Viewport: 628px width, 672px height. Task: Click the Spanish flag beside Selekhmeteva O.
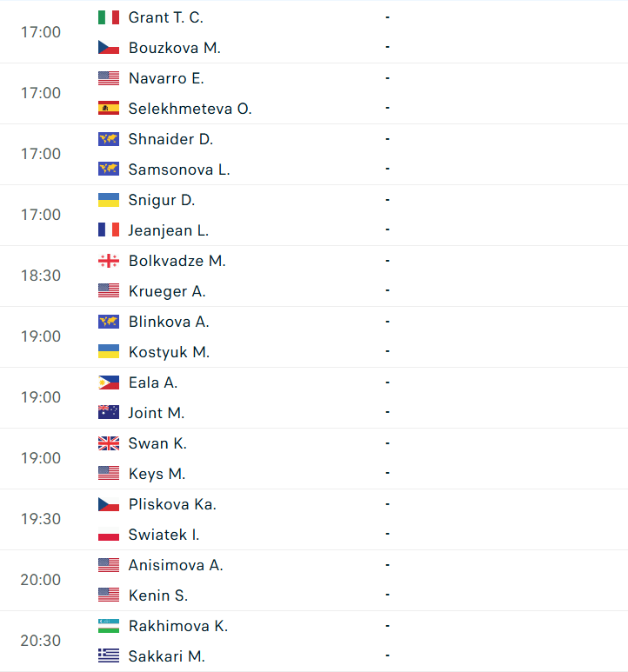[x=109, y=109]
